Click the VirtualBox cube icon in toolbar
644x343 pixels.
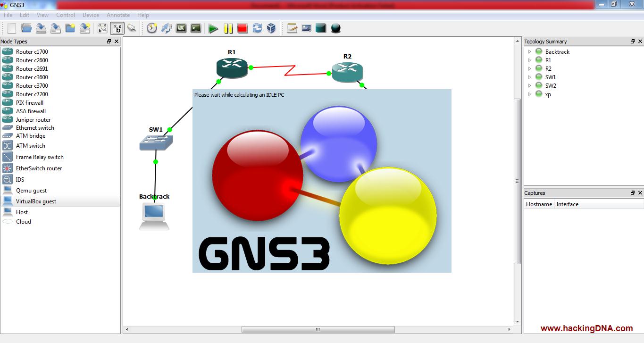click(271, 28)
